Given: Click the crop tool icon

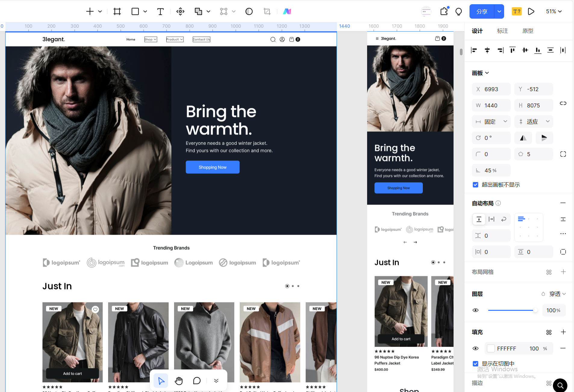Looking at the screenshot, I should tap(267, 11).
